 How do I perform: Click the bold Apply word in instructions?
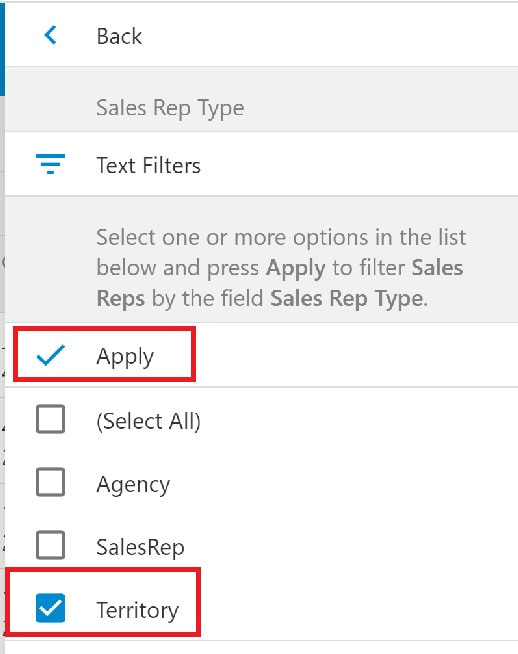pyautogui.click(x=296, y=268)
